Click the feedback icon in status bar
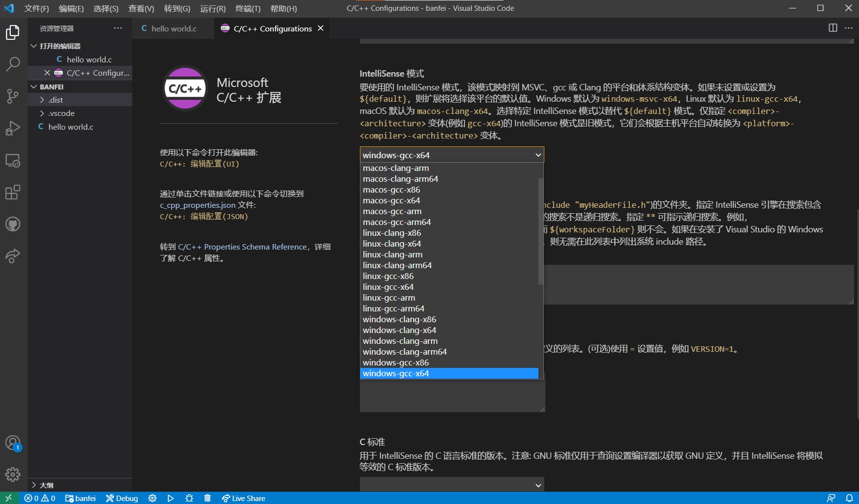Screen dimensions: 859x504 point(831,498)
